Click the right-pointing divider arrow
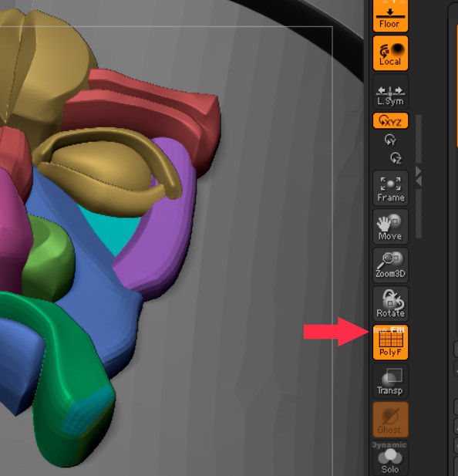458x476 pixels. click(x=419, y=171)
